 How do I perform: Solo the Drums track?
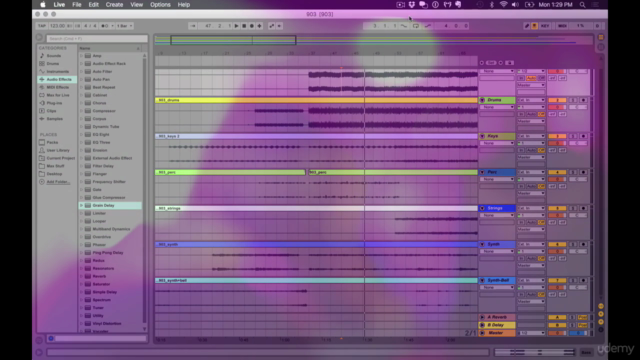point(573,100)
